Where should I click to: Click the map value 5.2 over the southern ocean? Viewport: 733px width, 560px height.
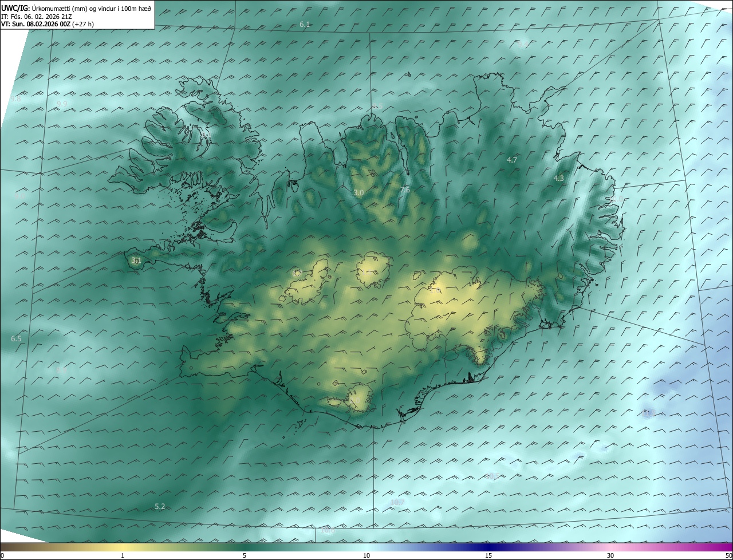click(160, 507)
